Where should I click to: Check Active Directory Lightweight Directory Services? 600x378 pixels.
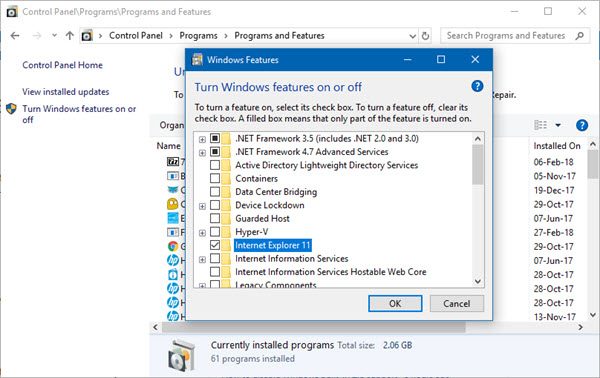coord(215,165)
